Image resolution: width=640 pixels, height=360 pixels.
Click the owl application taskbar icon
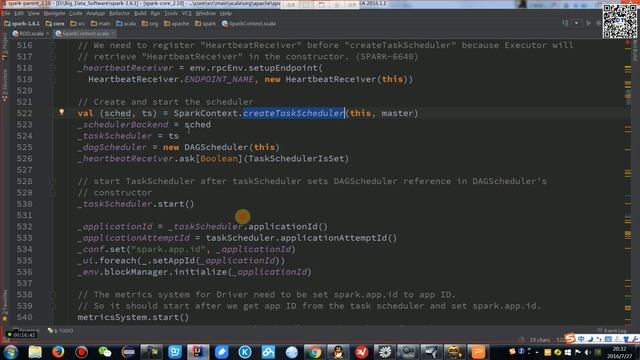coord(454,352)
